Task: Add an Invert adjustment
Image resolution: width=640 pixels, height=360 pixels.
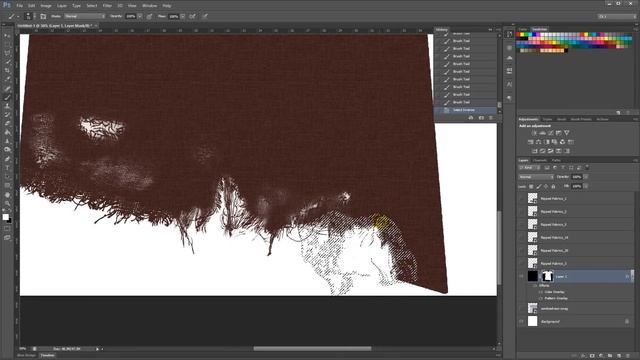Action: click(535, 151)
